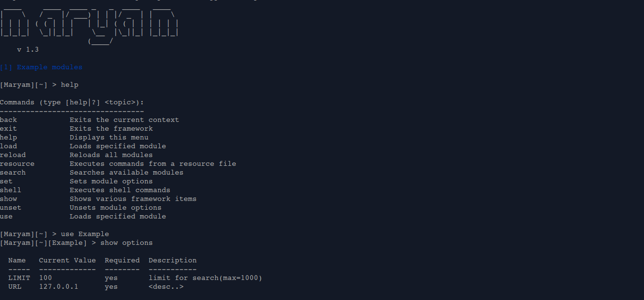Click the URL value "127.0.0.1"

tap(58, 287)
